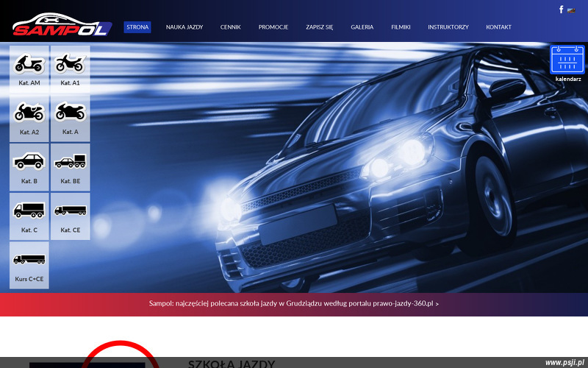Click the Sampol logo
This screenshot has width=588, height=368.
(x=62, y=25)
